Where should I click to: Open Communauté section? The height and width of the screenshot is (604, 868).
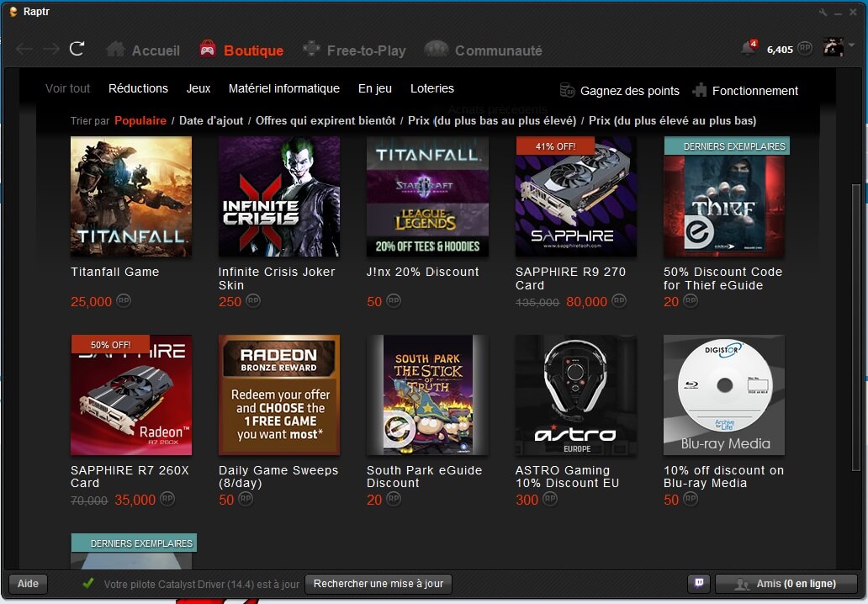(484, 50)
